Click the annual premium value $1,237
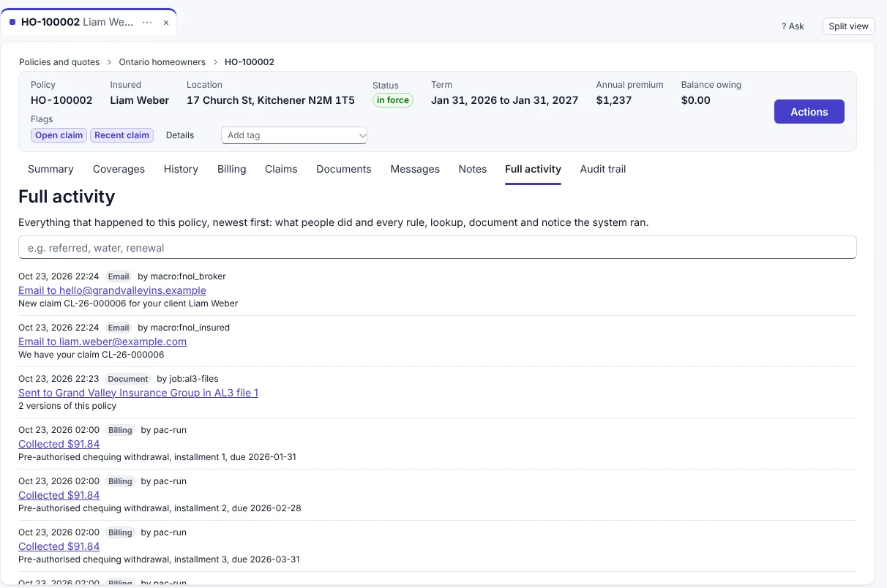Screen dimensions: 887x588 613,100
